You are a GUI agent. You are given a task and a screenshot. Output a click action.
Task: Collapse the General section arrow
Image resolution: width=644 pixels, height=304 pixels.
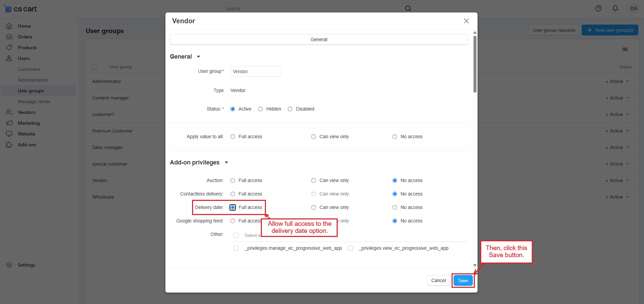198,57
